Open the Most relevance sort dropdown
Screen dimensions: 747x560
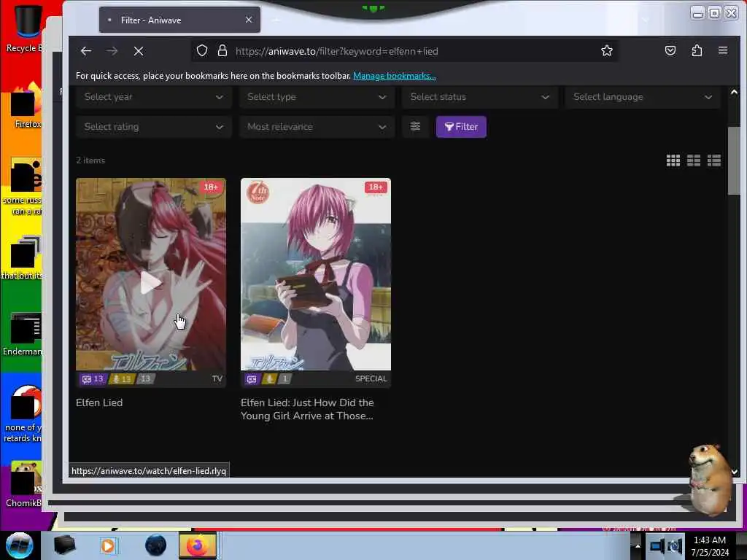(317, 127)
